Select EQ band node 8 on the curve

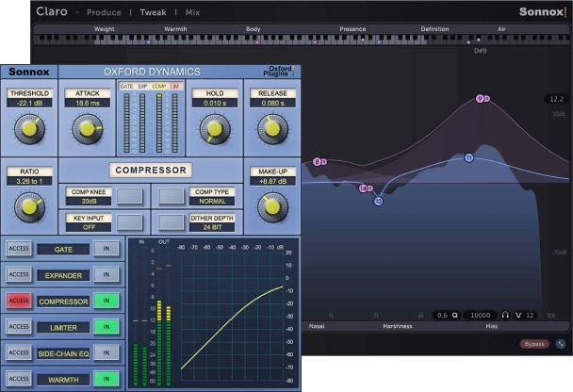(317, 162)
